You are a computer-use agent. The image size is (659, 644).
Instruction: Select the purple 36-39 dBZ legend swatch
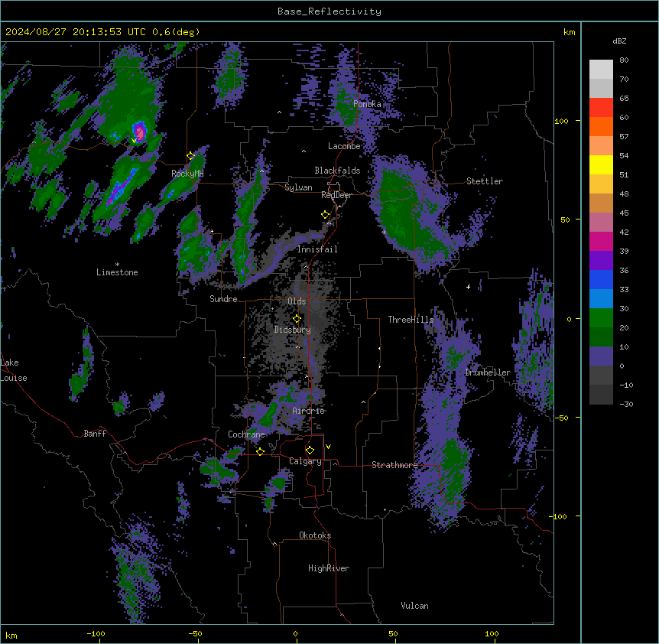(x=601, y=261)
